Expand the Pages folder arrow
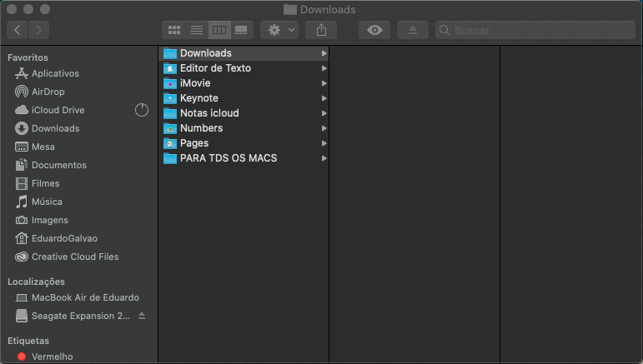 (324, 143)
